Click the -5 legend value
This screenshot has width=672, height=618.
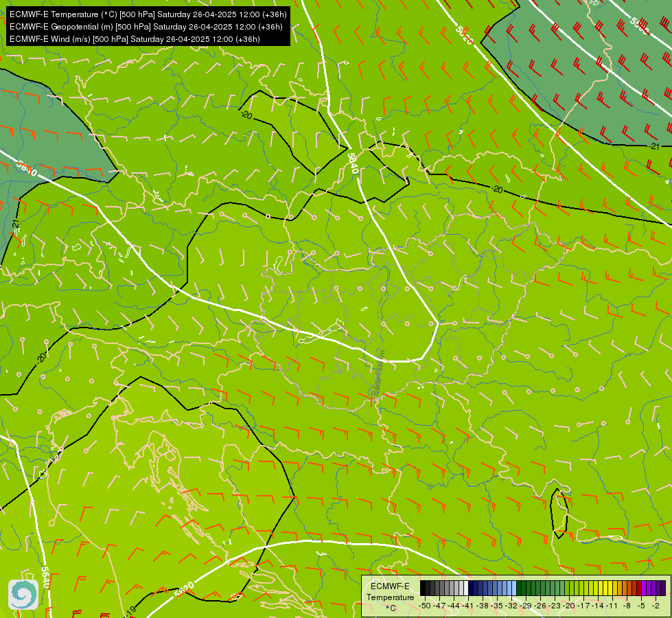click(641, 606)
